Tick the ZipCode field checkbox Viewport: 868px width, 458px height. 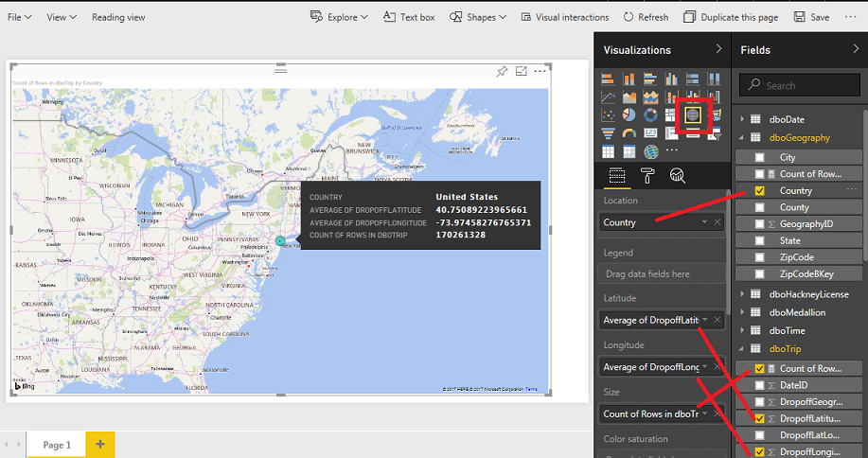[x=760, y=257]
